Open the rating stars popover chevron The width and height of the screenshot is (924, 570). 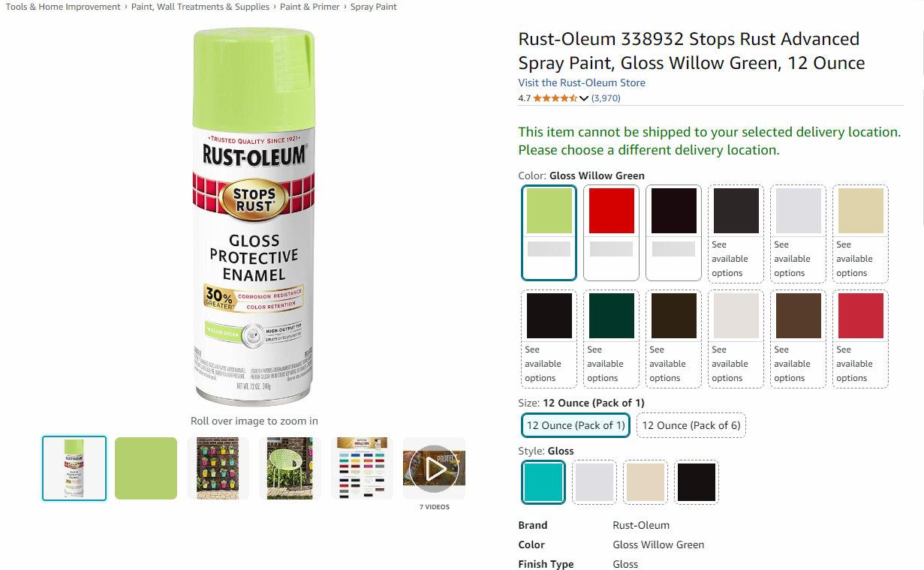(x=584, y=98)
